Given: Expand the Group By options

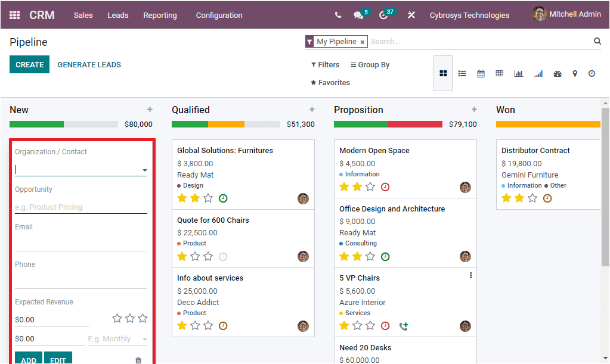Looking at the screenshot, I should click(369, 64).
